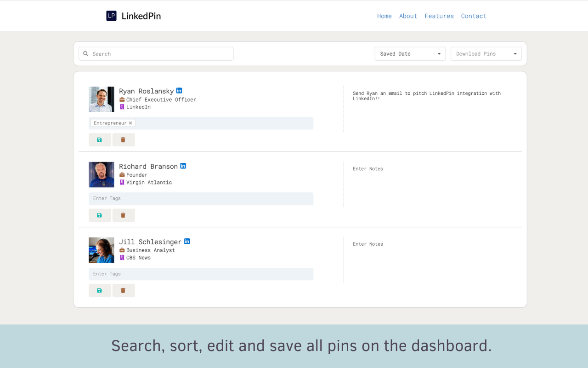
Task: Click the LinkedIn company text under Ryan
Action: click(x=138, y=107)
